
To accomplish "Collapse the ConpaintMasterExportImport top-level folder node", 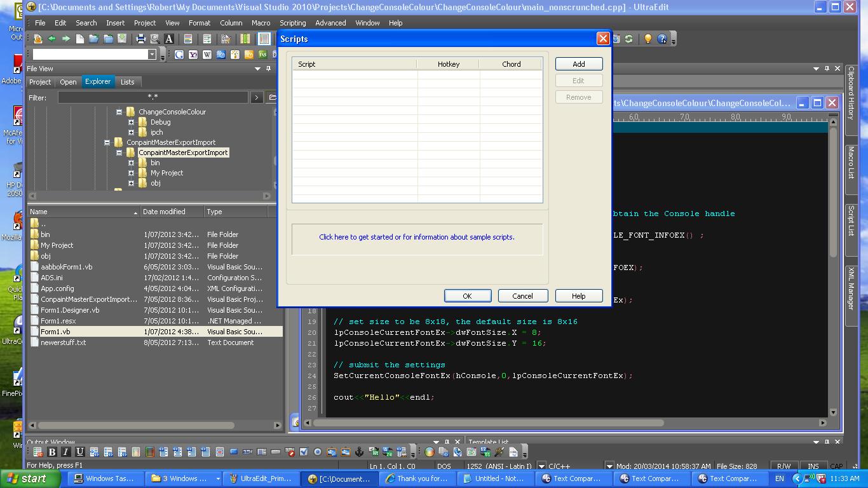I will (107, 142).
